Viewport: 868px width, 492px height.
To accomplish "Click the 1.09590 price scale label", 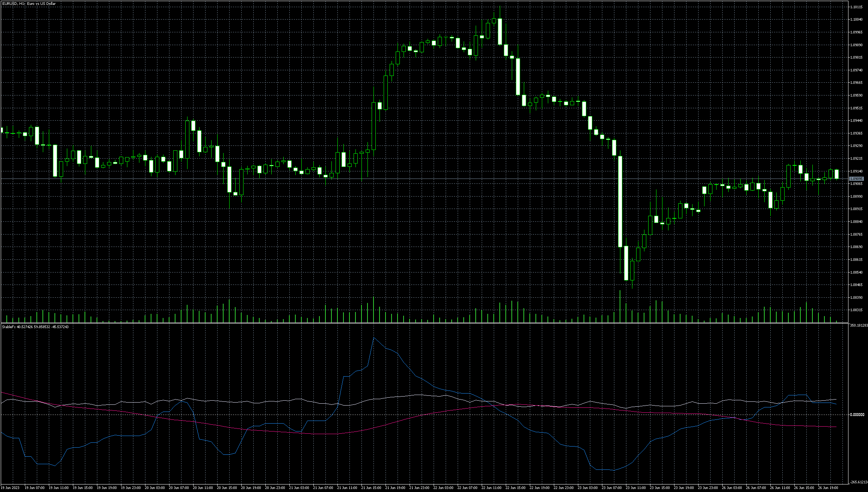I will click(856, 95).
